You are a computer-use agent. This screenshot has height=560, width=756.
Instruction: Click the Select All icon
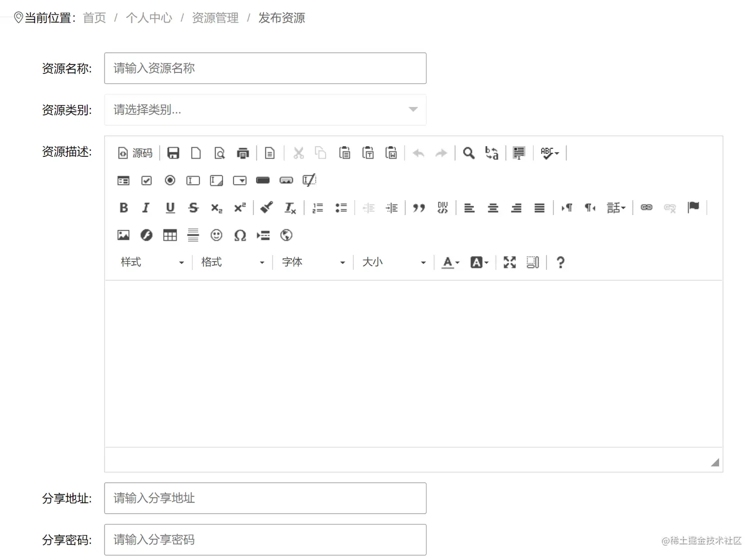pyautogui.click(x=519, y=153)
